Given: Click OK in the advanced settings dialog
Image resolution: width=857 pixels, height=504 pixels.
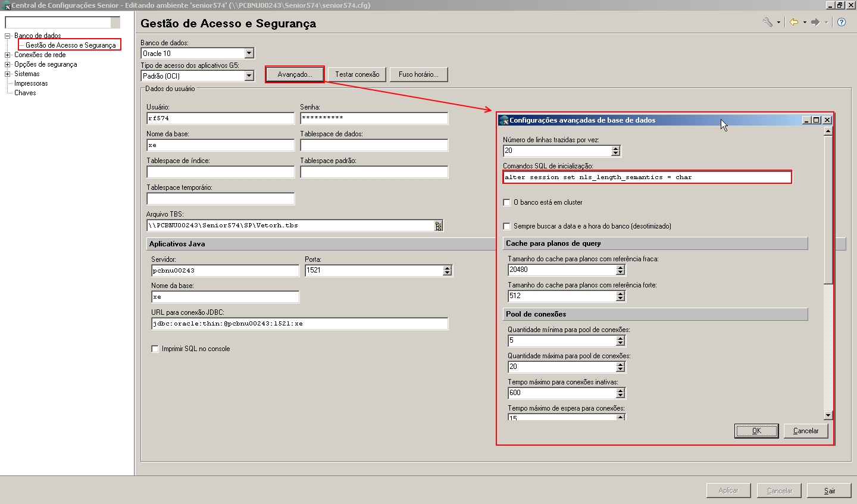Looking at the screenshot, I should [756, 431].
